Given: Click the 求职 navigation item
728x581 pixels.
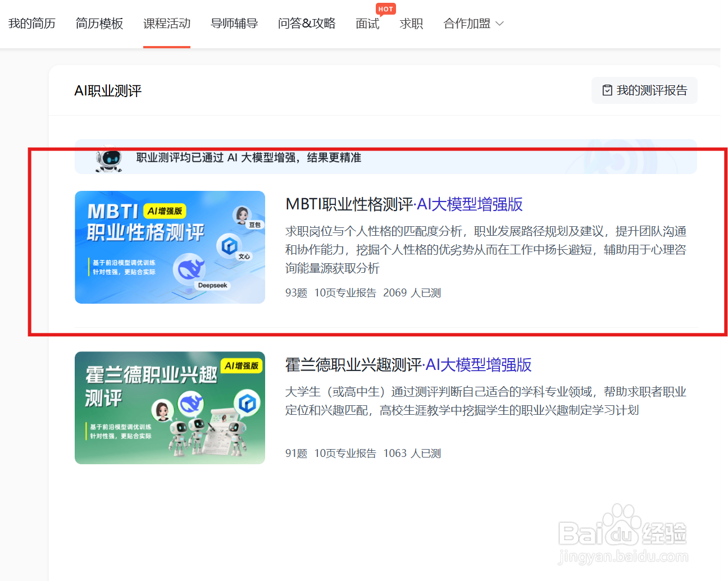Looking at the screenshot, I should click(x=411, y=24).
